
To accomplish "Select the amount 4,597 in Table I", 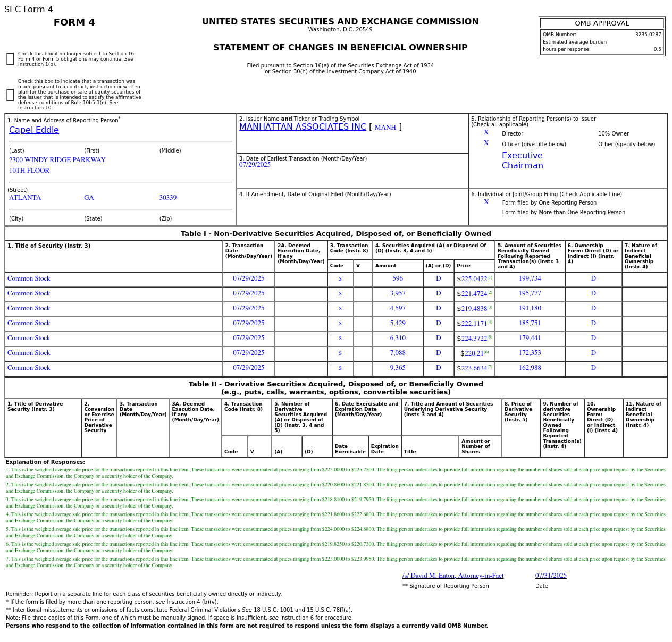I will [398, 308].
